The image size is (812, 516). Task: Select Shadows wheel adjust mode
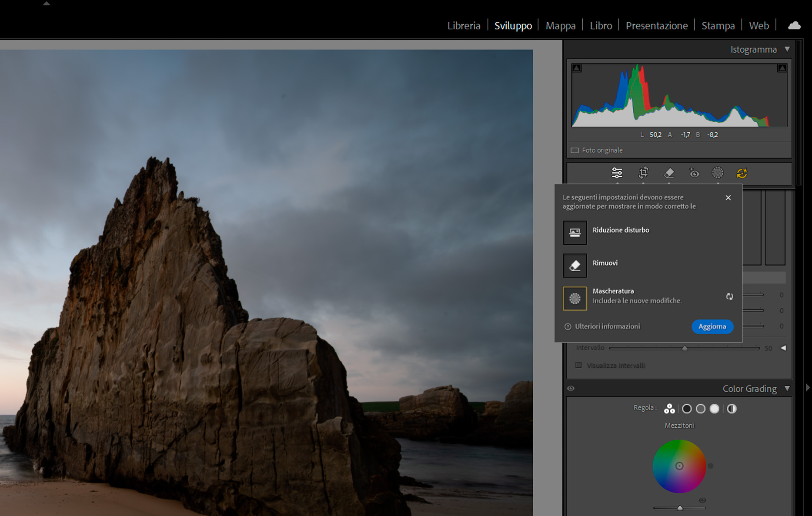[x=687, y=409]
